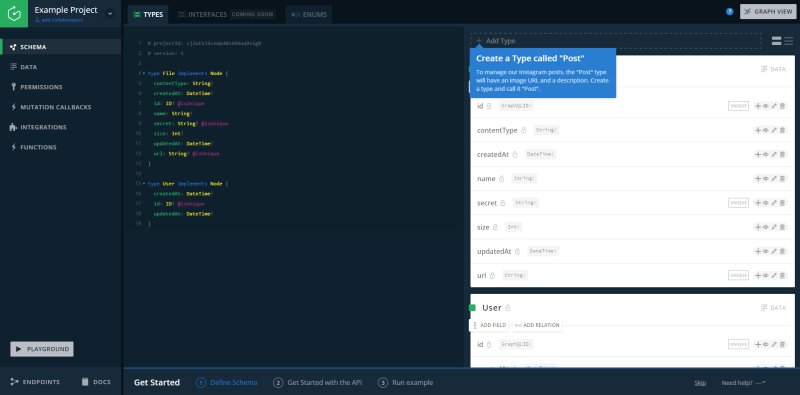Image resolution: width=800 pixels, height=395 pixels.
Task: Toggle visibility eye on name row
Action: coord(765,179)
